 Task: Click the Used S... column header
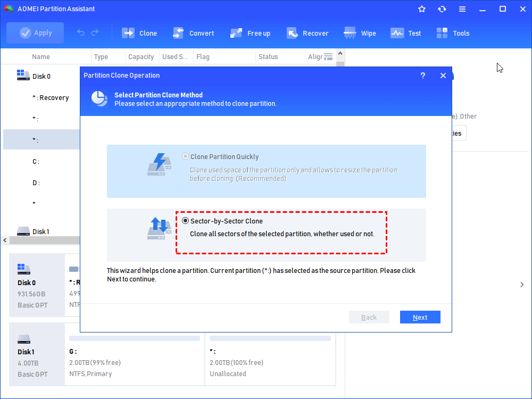point(175,57)
